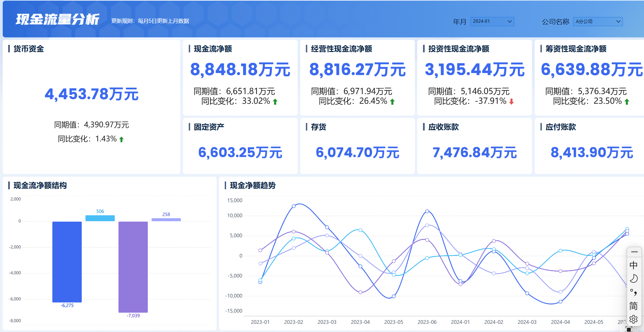Click the IME settings gear icon
This screenshot has height=332, width=644.
(633, 319)
